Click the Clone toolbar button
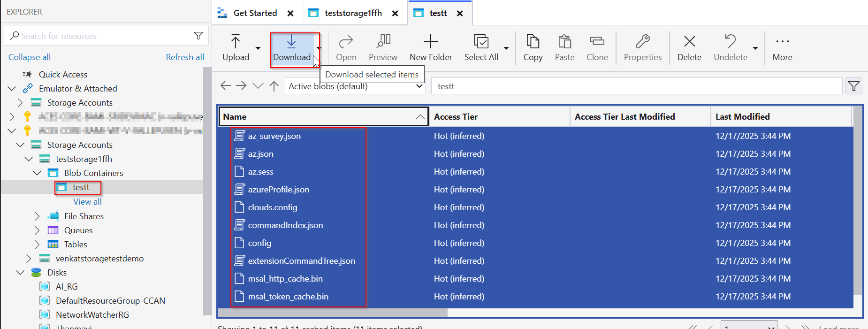The image size is (868, 329). coord(597,48)
